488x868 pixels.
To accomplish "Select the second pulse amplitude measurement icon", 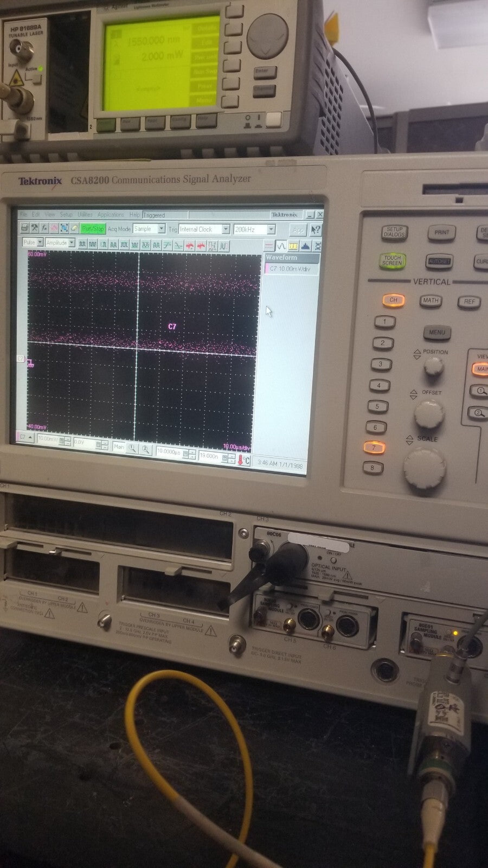I will 93,244.
